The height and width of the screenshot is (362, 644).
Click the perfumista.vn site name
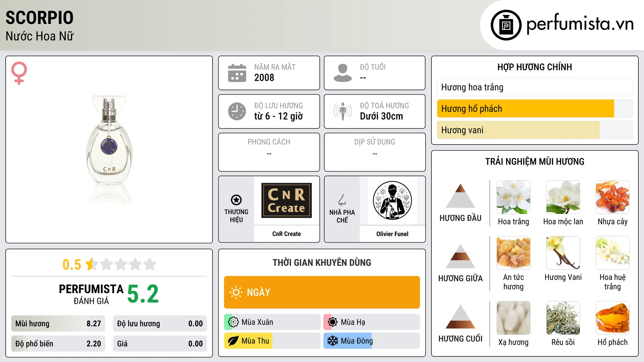tap(580, 24)
